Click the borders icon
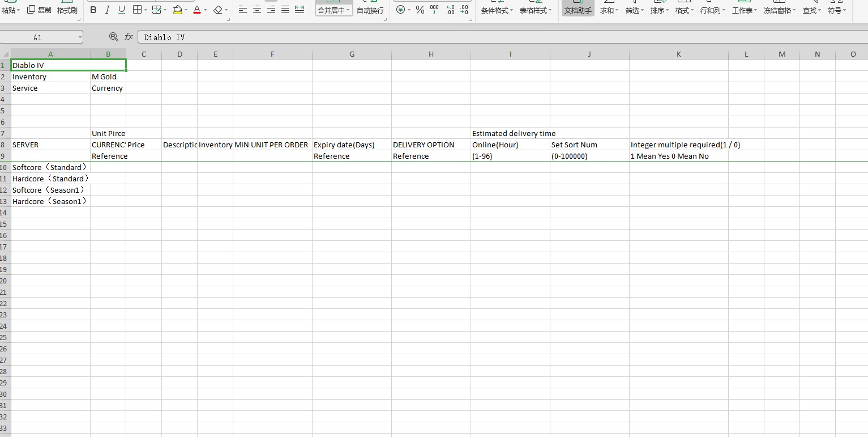This screenshot has width=868, height=437. click(x=137, y=10)
